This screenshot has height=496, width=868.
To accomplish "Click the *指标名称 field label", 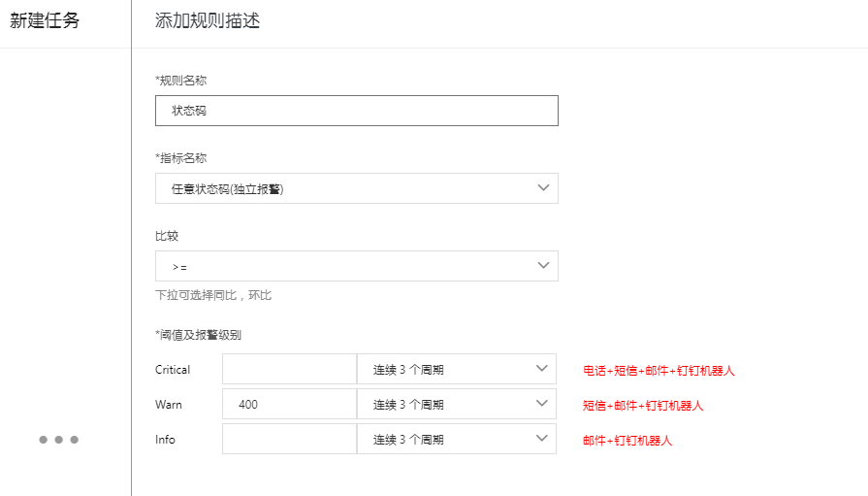I will (x=180, y=157).
